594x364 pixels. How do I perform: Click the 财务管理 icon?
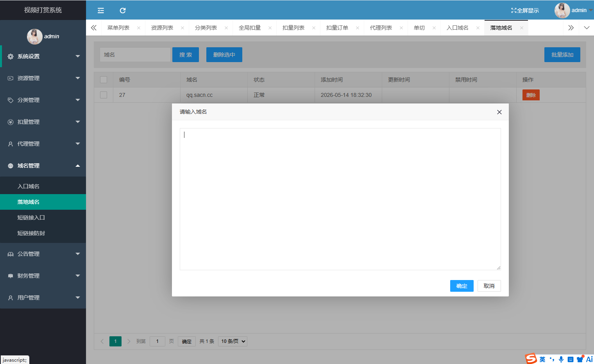pos(11,276)
